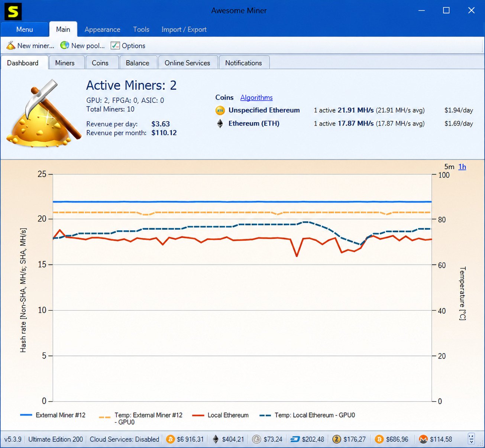This screenshot has width=485, height=448.
Task: Click the New miner pickaxe icon
Action: 11,45
